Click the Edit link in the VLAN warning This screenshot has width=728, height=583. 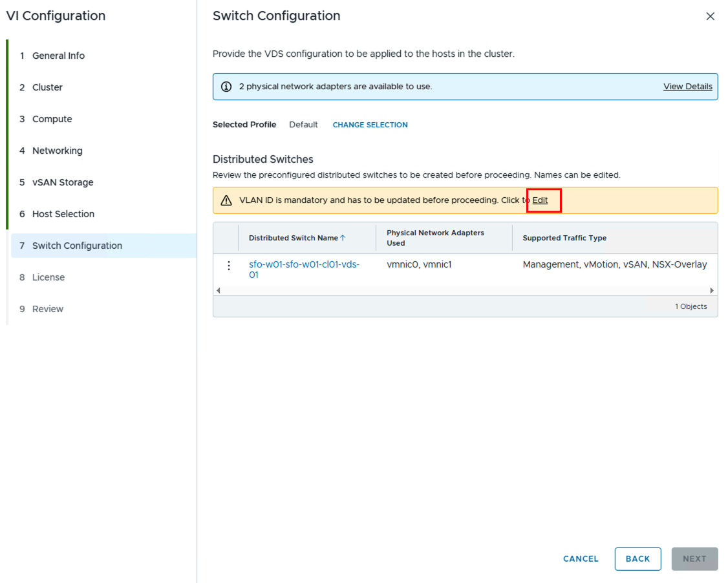[540, 200]
